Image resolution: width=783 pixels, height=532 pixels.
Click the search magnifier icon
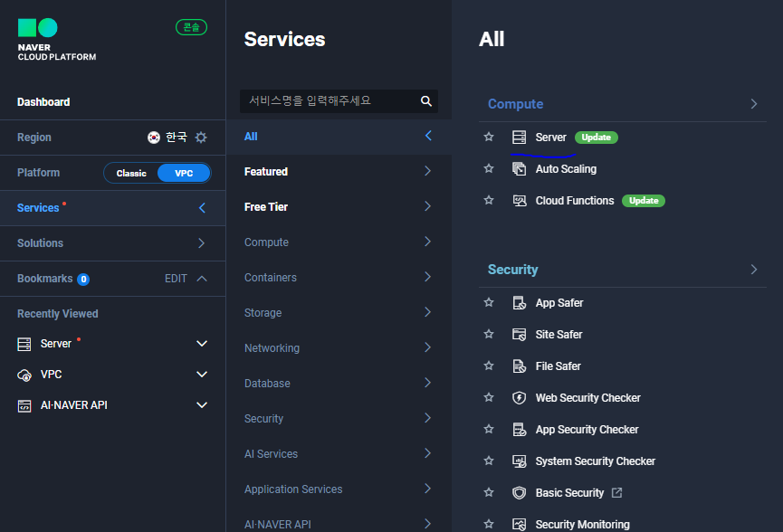[x=426, y=100]
